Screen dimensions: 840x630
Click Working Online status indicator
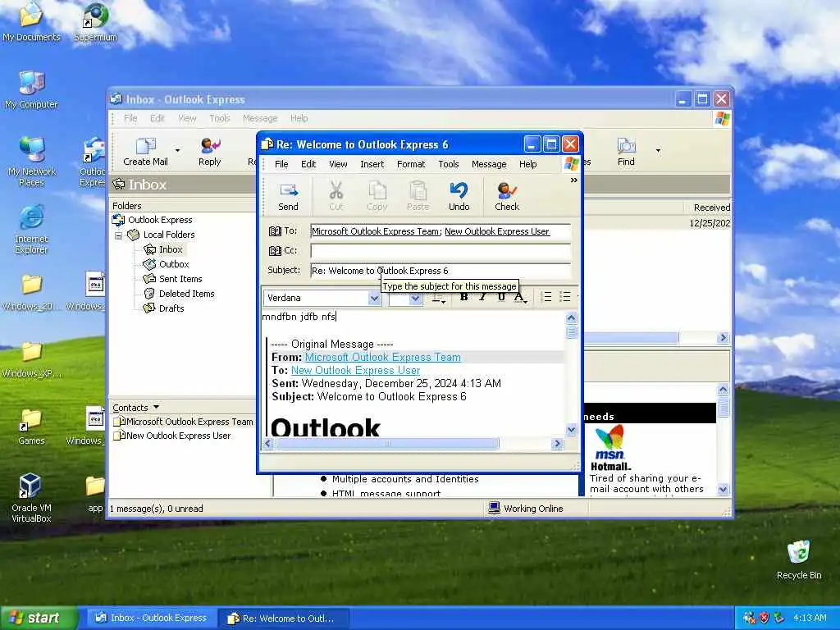click(526, 509)
